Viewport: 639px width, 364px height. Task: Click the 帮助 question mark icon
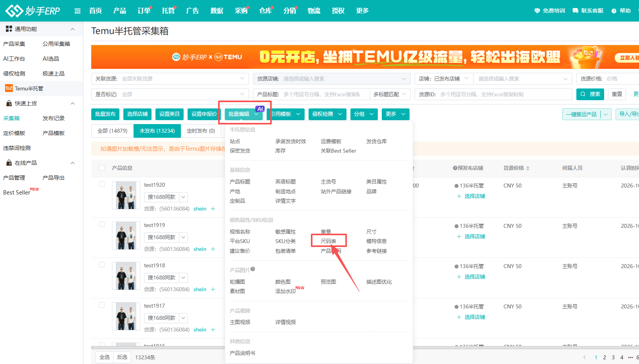[x=614, y=11]
